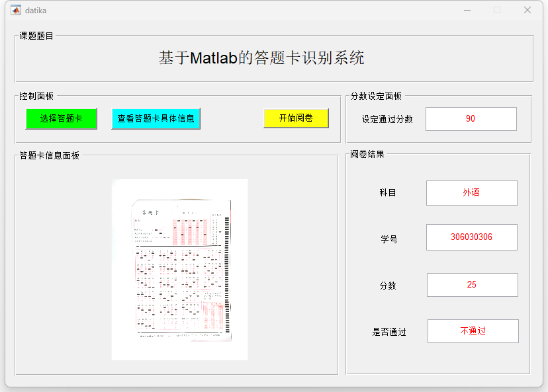Viewport: 548px width, 392px height.
Task: Click the 答题卡信息面板 panel heading
Action: pyautogui.click(x=49, y=155)
